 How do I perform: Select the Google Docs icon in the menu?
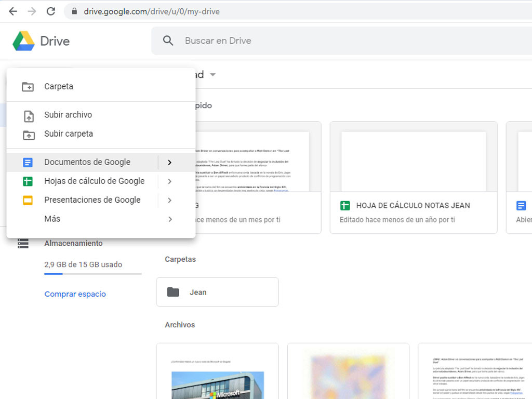pos(28,162)
